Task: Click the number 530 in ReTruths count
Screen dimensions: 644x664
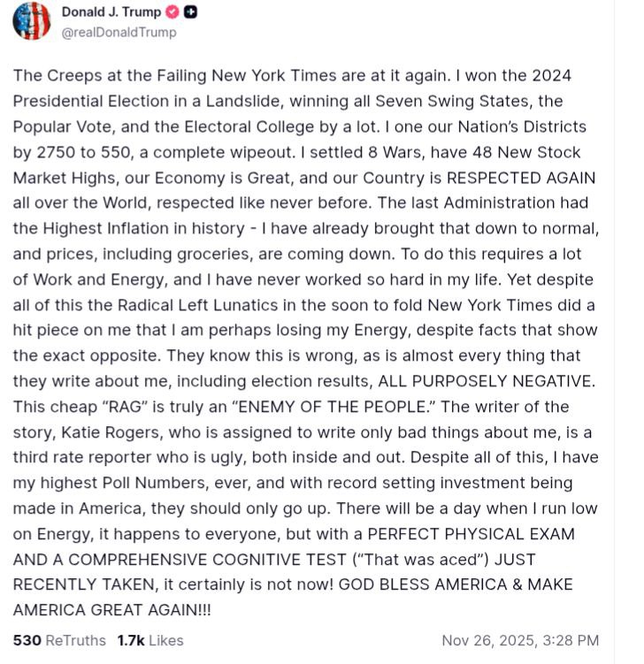Action: [27, 640]
